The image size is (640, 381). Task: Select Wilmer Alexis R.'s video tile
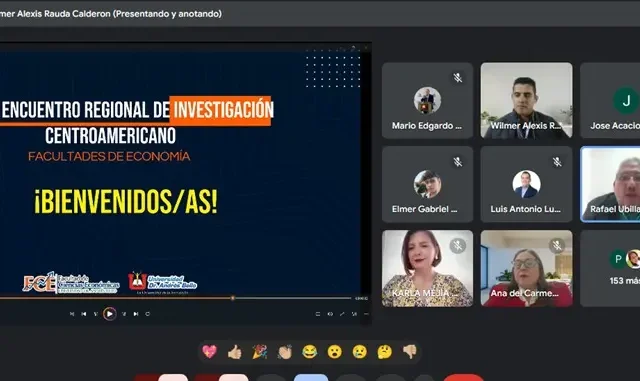click(527, 100)
